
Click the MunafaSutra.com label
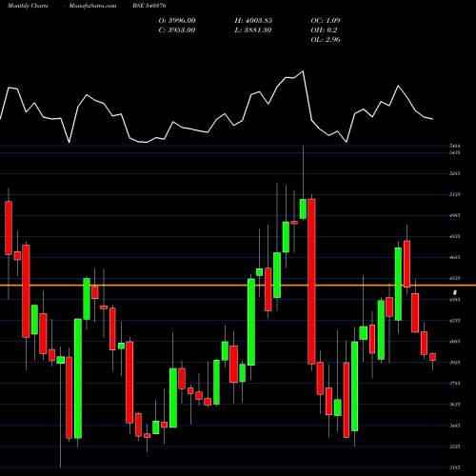click(x=92, y=6)
